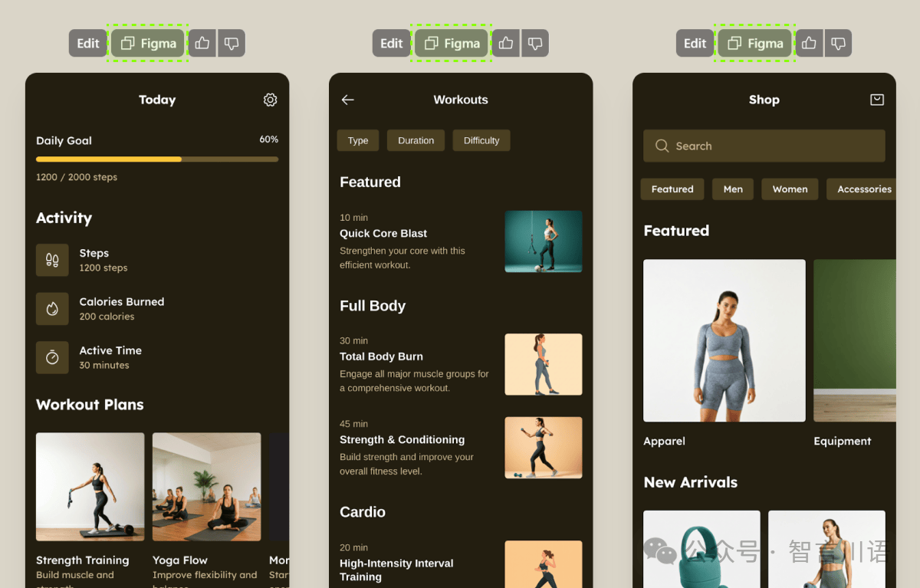Click the "Daily Goal" label
Screen dimensions: 920x588
64,141
